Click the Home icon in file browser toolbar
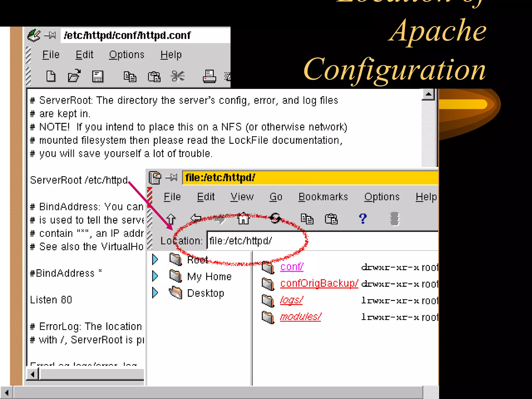 click(243, 218)
